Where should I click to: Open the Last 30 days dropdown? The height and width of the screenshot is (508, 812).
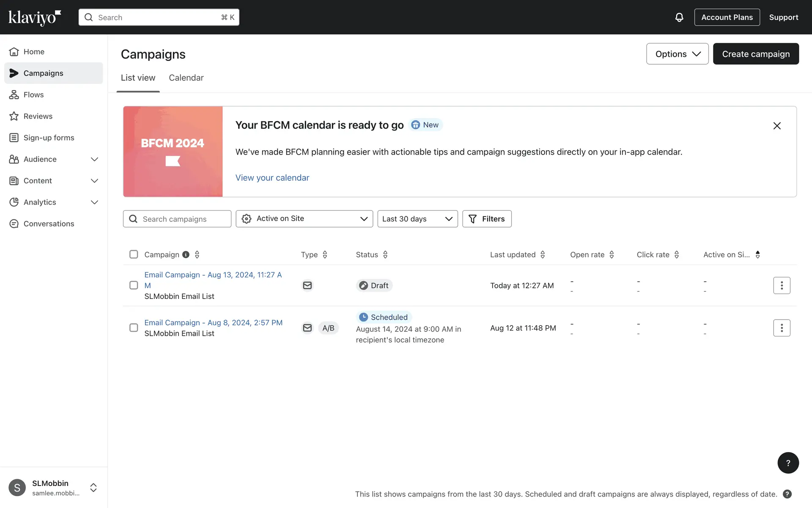[x=417, y=219]
